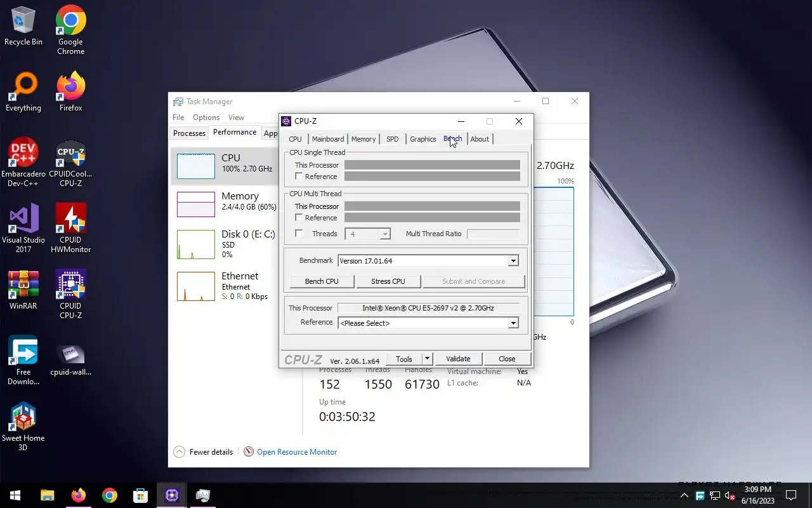Select Memory in Task Manager sidebar

pyautogui.click(x=225, y=204)
